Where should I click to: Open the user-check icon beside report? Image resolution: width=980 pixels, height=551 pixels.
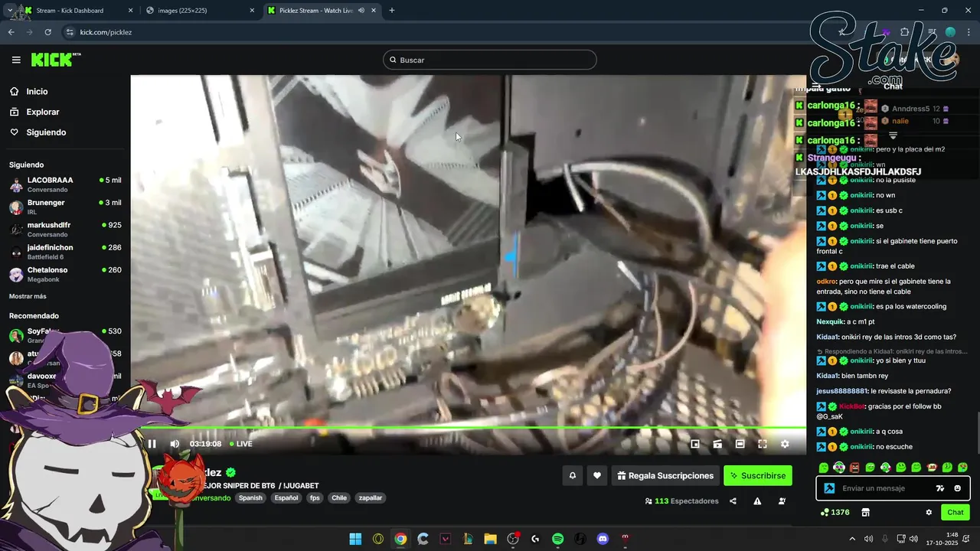click(782, 501)
